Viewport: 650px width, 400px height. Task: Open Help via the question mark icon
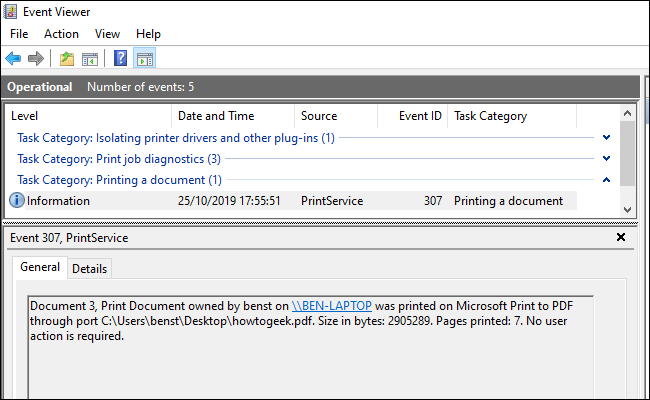pos(120,59)
